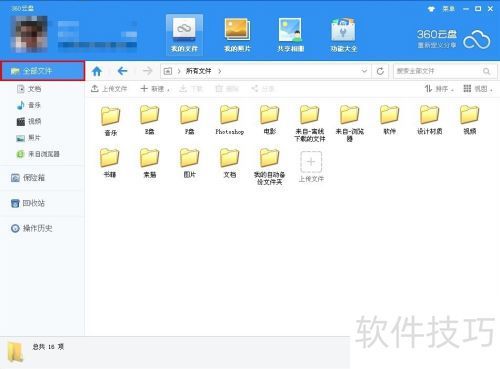Viewport: 500px width, 369px height.
Task: Click the 分享 toolbar button
Action: (263, 89)
